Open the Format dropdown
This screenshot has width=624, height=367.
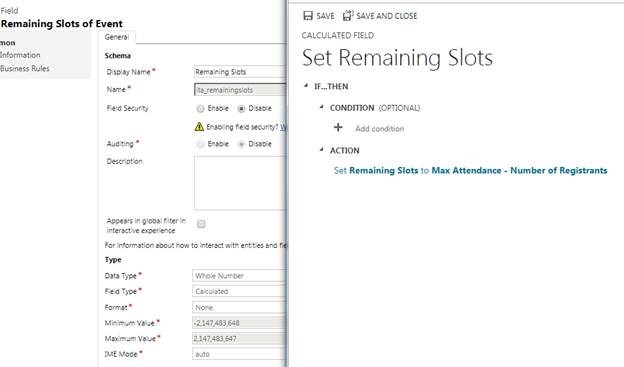coord(239,307)
